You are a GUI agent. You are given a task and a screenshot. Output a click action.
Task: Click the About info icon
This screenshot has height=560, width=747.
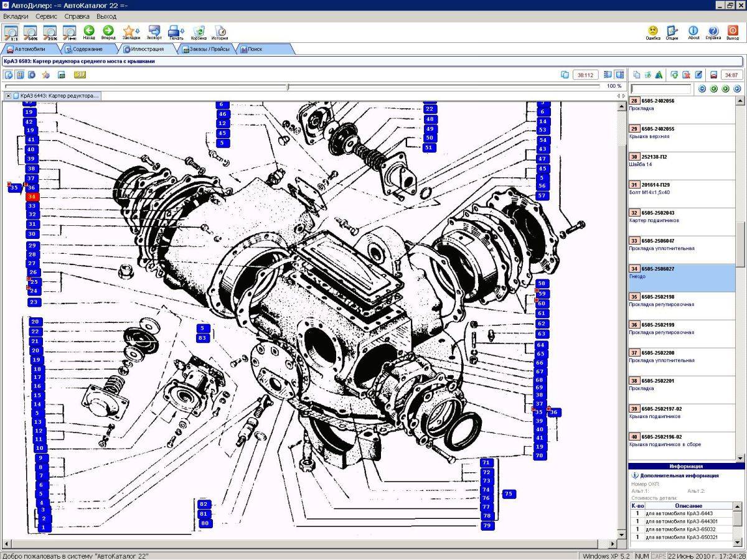(x=693, y=32)
